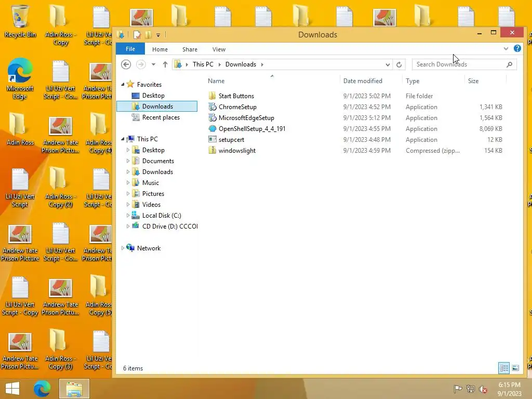
Task: Open Microsoft Edge desktop shortcut
Action: [x=20, y=79]
